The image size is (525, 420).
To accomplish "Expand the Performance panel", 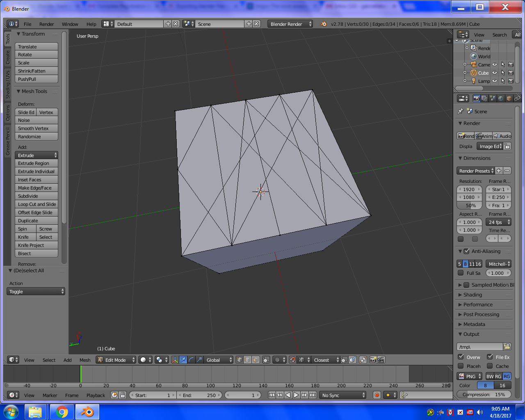I will (x=478, y=304).
